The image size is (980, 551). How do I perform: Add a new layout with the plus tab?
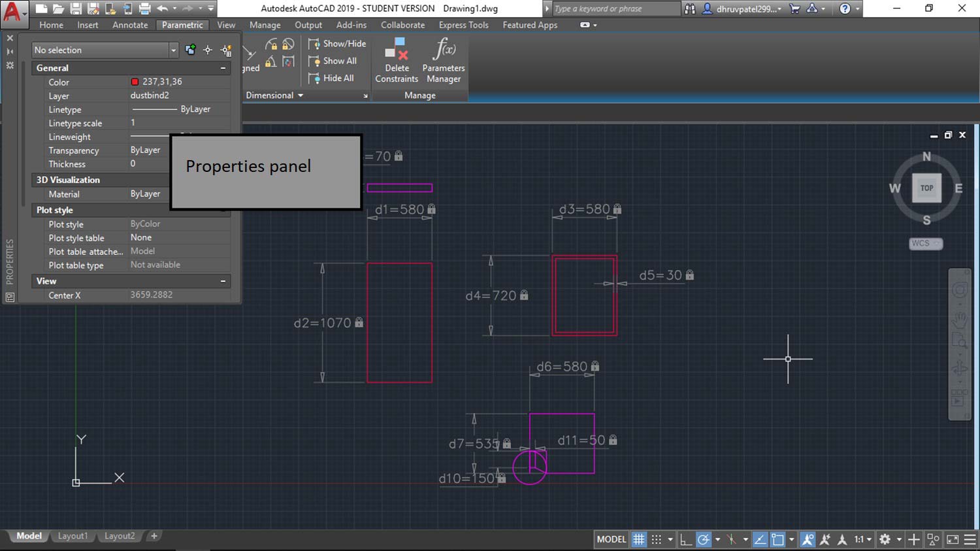click(x=154, y=536)
